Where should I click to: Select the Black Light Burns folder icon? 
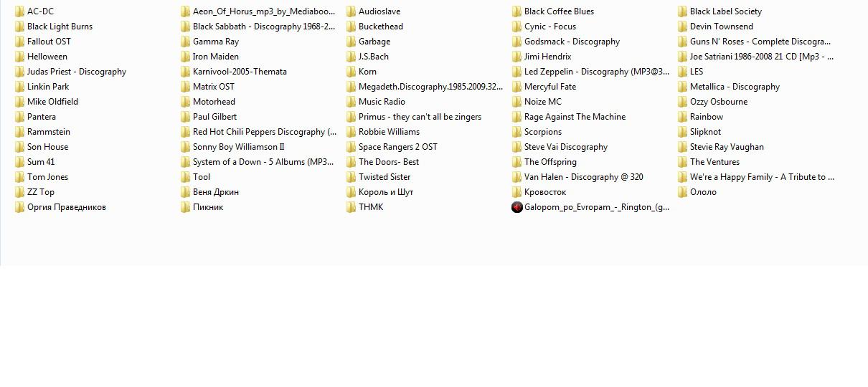[19, 27]
